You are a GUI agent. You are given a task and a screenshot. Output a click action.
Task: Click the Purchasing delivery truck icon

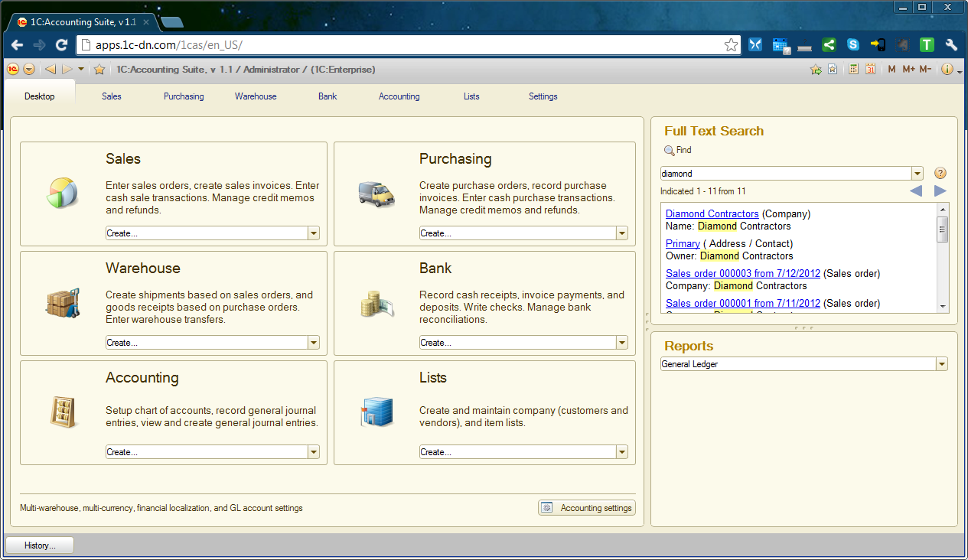pos(376,193)
